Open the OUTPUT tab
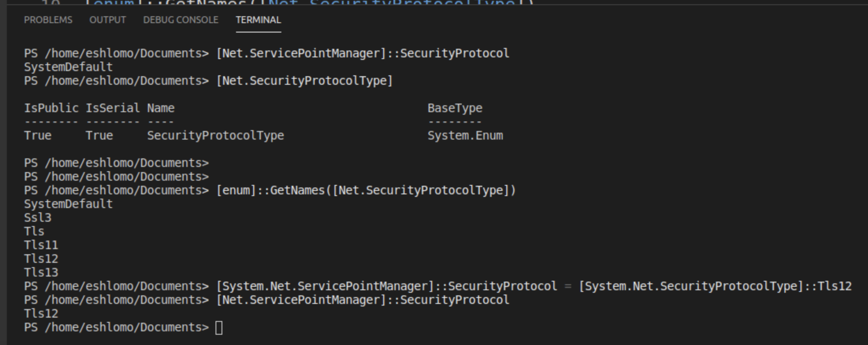Screen dimensions: 868x345 (107, 20)
